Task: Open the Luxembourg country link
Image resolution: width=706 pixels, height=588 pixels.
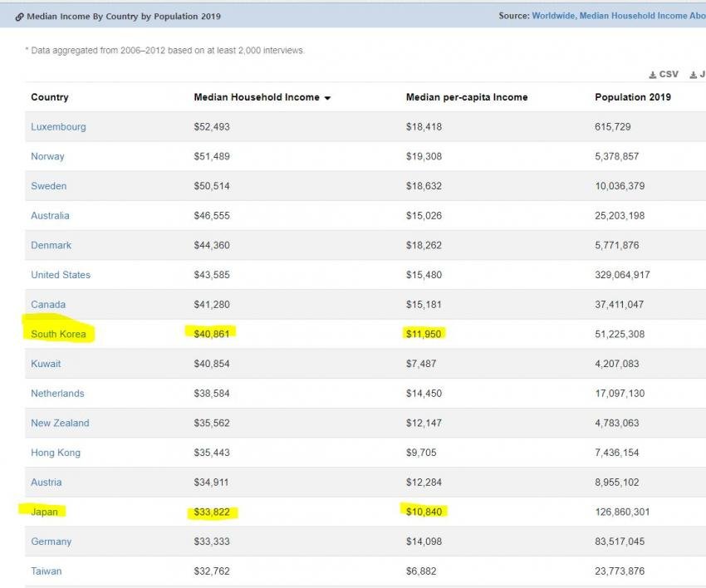Action: click(58, 127)
